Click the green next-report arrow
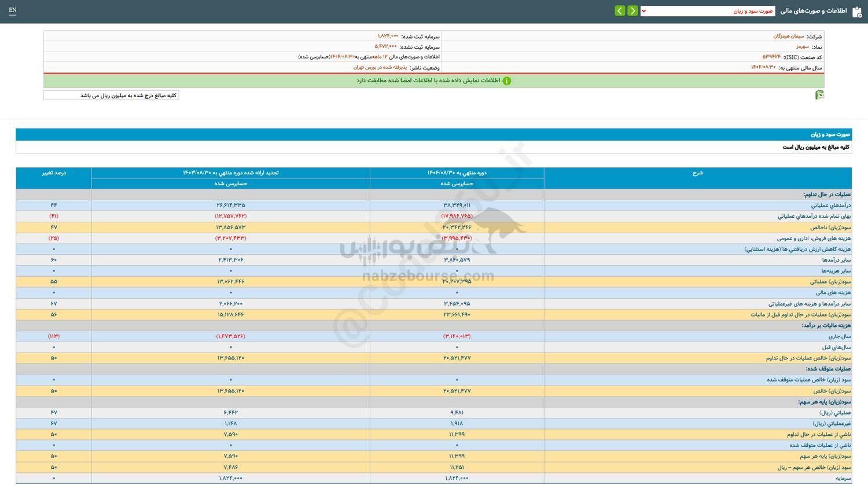The width and height of the screenshot is (868, 488). tap(632, 10)
